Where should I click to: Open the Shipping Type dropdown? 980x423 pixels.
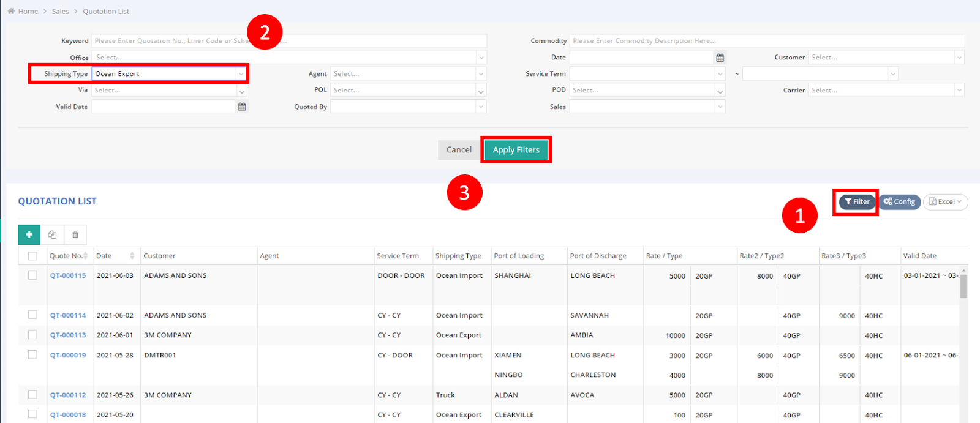[x=241, y=74]
